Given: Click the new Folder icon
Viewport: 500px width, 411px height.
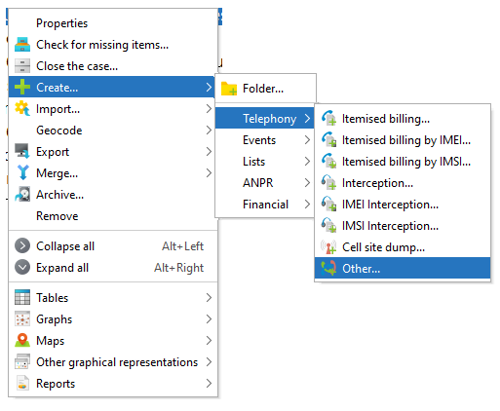Looking at the screenshot, I should (x=229, y=89).
